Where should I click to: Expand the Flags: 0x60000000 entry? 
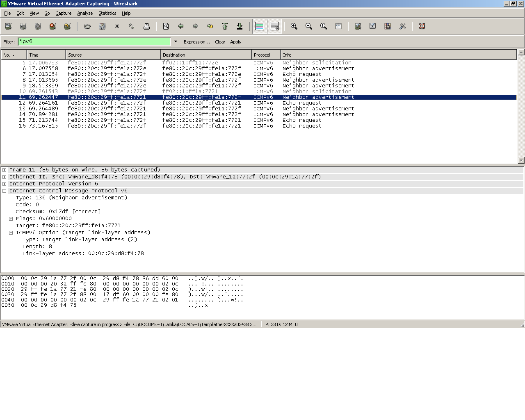click(x=11, y=219)
